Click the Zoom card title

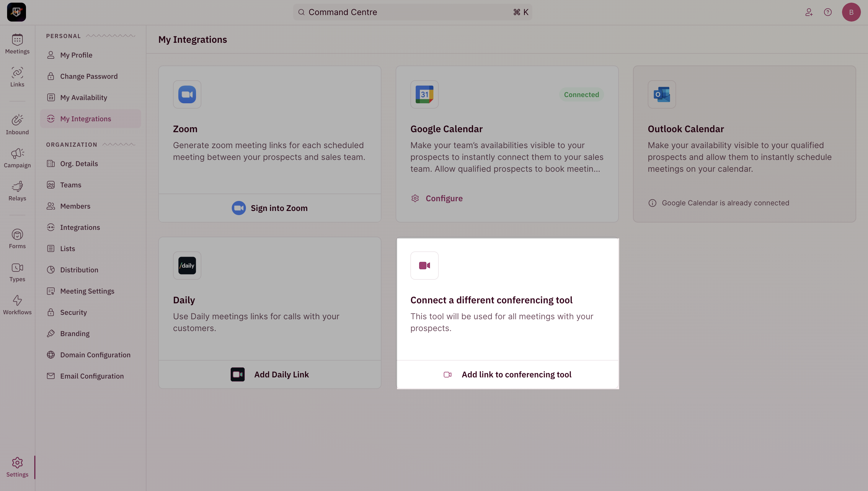pos(185,129)
